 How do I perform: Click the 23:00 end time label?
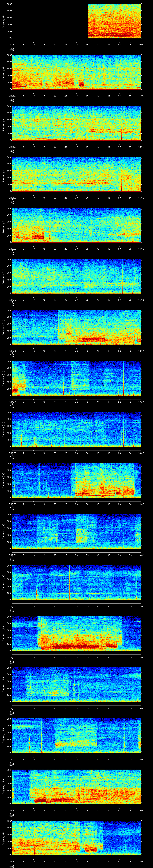tap(141, 708)
